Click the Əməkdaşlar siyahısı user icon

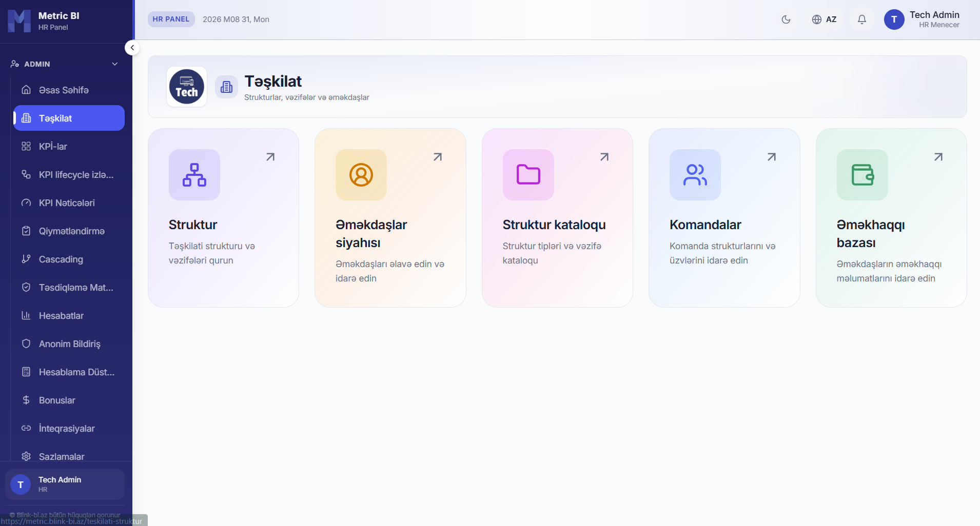(361, 175)
